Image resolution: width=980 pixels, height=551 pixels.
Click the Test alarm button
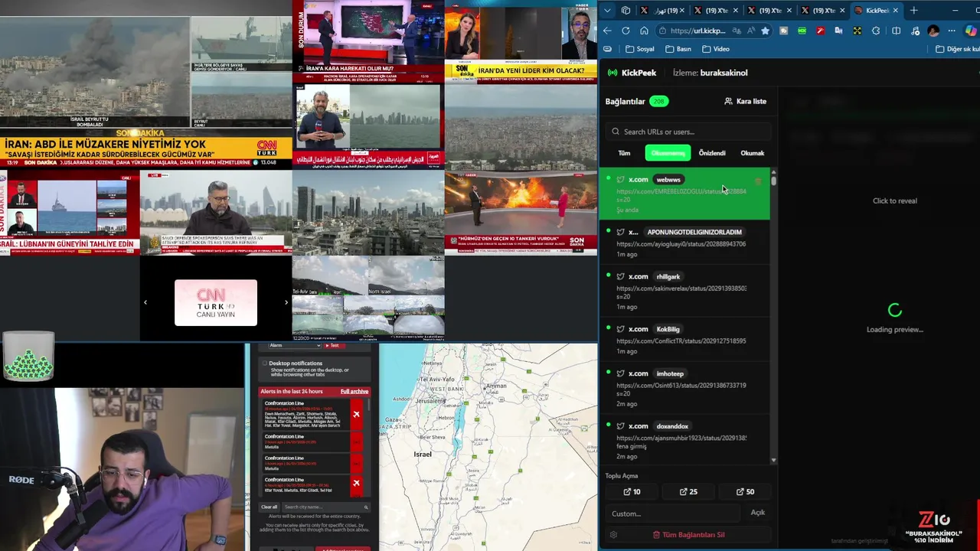[333, 346]
